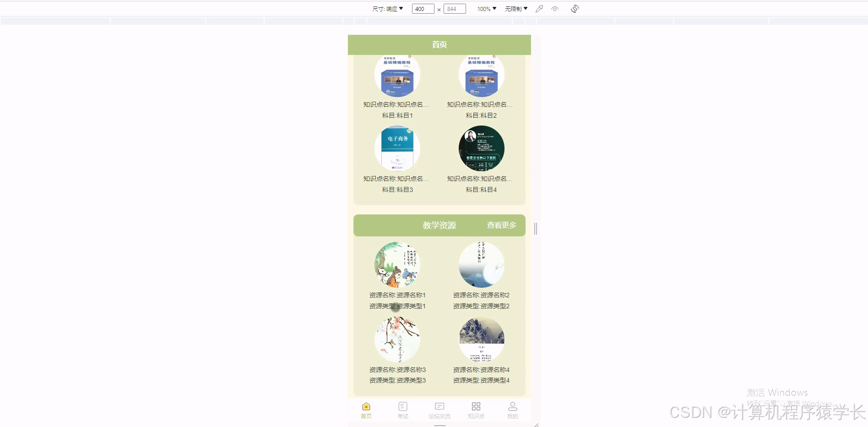The width and height of the screenshot is (868, 427).
Task: Switch to the 考试 tab
Action: point(402,410)
